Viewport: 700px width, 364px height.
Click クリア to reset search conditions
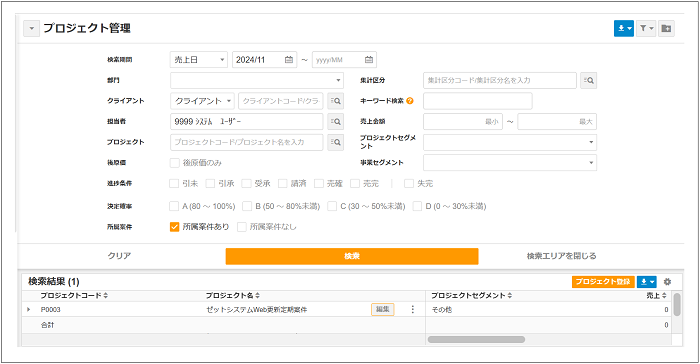click(119, 256)
